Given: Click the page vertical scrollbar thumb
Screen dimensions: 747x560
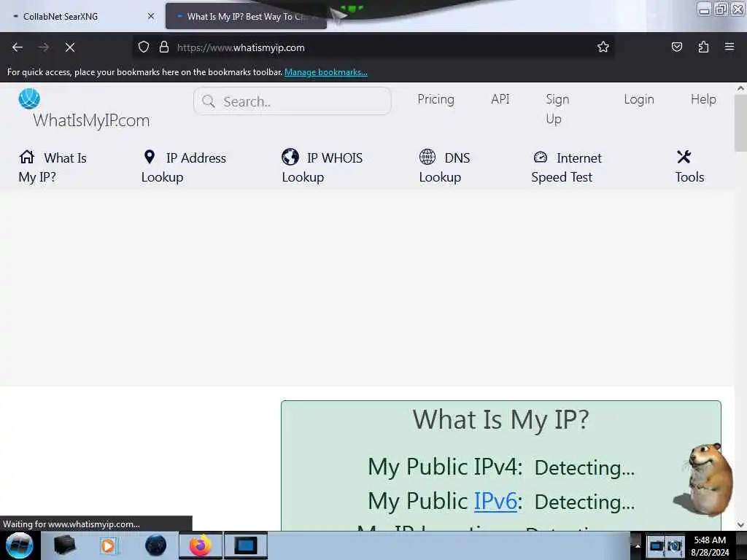Looking at the screenshot, I should pyautogui.click(x=740, y=122).
